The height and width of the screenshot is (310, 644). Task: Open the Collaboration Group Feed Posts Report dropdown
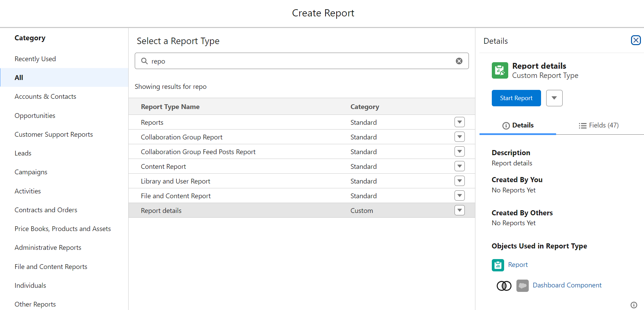click(459, 151)
